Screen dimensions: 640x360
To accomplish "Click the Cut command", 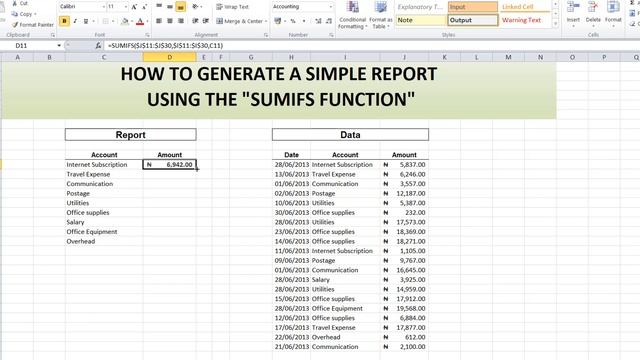I will pos(20,3).
